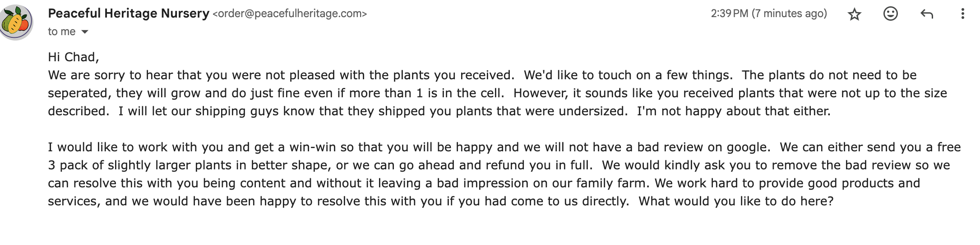
Task: Open the three-dot More options menu
Action: pos(962,14)
